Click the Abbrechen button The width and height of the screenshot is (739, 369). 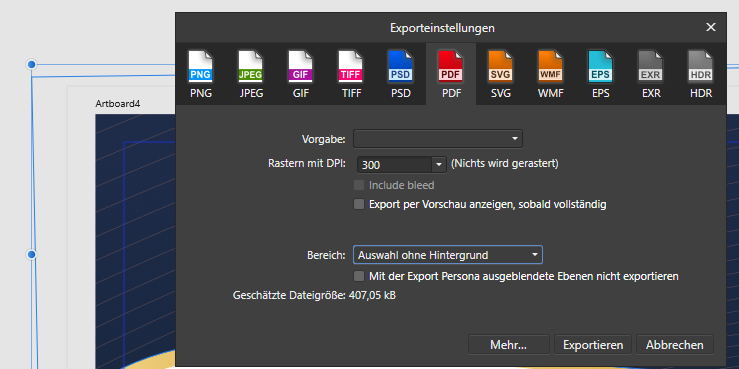[x=675, y=344]
